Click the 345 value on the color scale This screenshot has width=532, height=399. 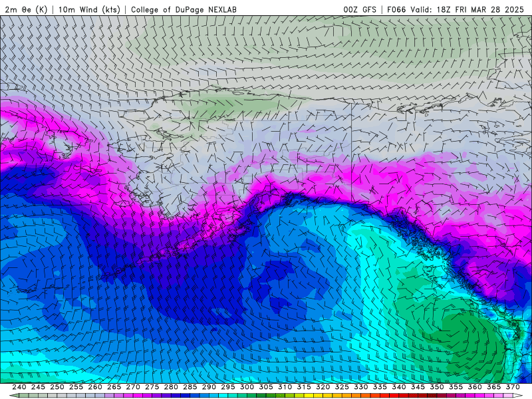click(x=418, y=387)
